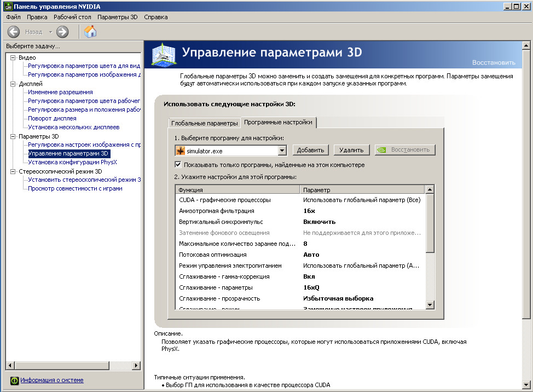Open Регулировка размера и положения

[x=84, y=110]
